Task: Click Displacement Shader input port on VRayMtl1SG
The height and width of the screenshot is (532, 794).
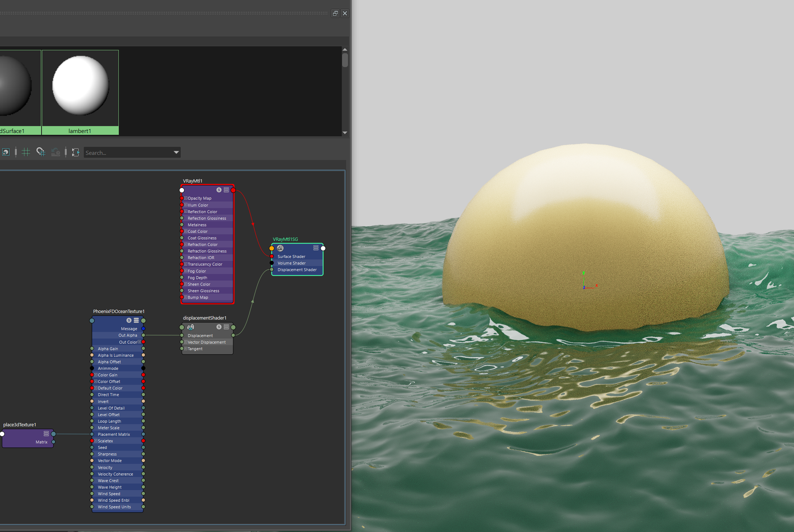Action: (272, 270)
